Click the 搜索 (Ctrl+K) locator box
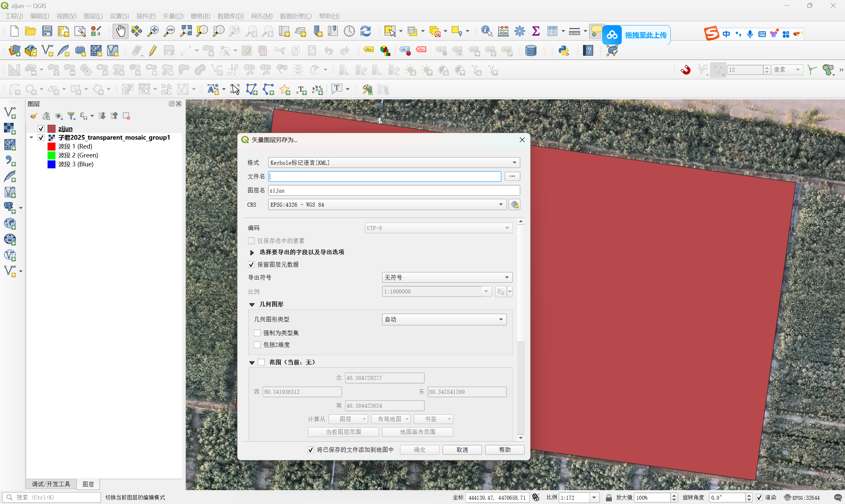 pyautogui.click(x=52, y=497)
